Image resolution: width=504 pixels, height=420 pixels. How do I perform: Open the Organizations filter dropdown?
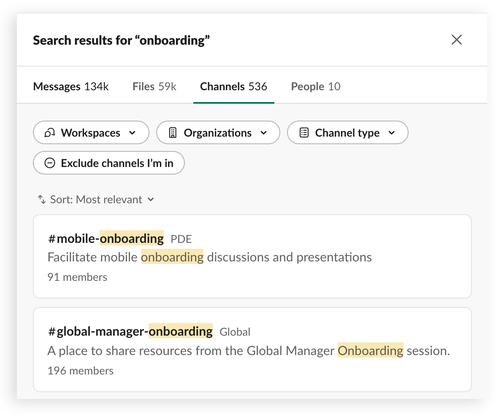click(x=218, y=132)
